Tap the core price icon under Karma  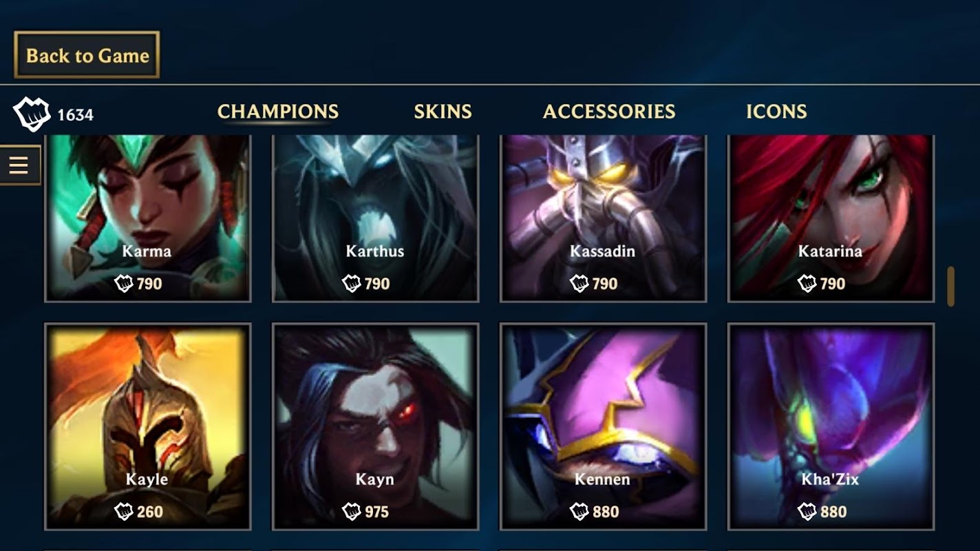point(124,283)
